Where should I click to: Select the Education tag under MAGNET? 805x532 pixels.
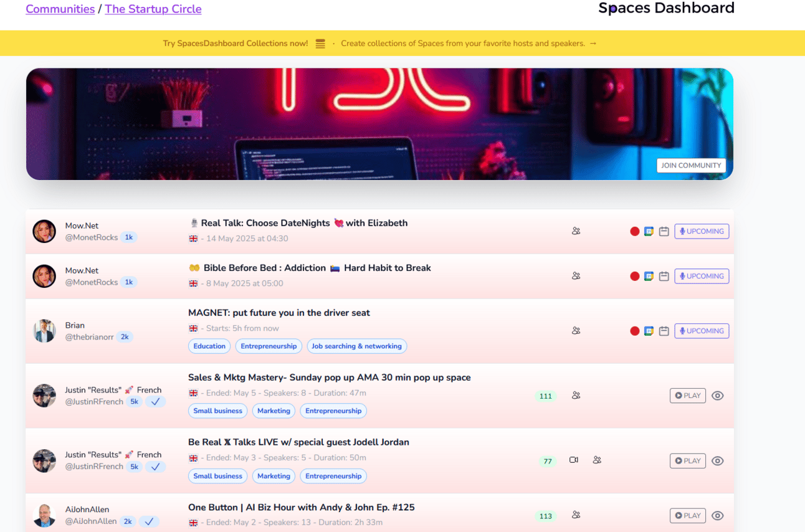click(209, 346)
